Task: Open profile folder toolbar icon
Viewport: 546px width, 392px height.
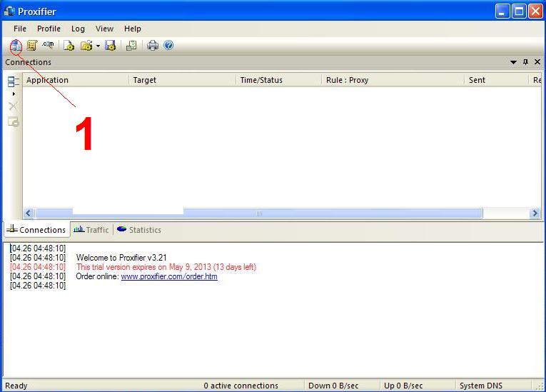Action: (86, 46)
